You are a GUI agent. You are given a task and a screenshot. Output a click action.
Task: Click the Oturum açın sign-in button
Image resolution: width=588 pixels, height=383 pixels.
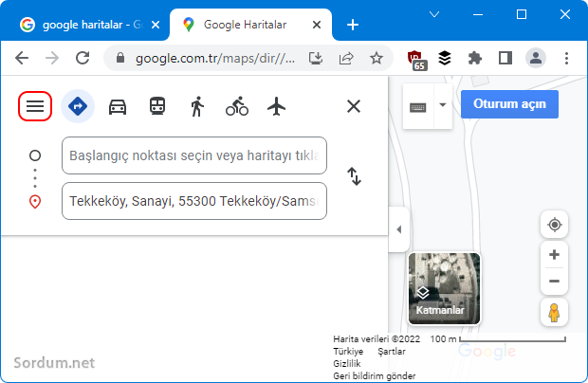(x=509, y=104)
